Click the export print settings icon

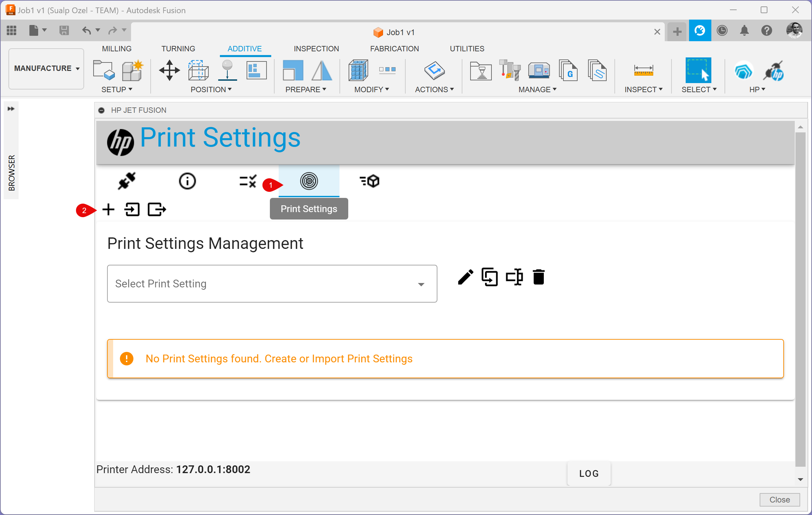(x=157, y=209)
